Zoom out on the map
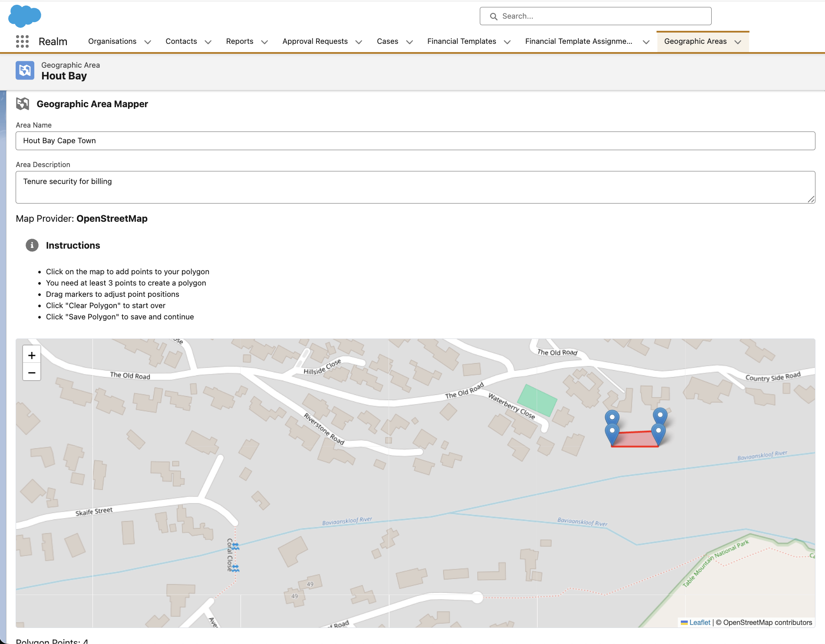The image size is (825, 644). [32, 372]
